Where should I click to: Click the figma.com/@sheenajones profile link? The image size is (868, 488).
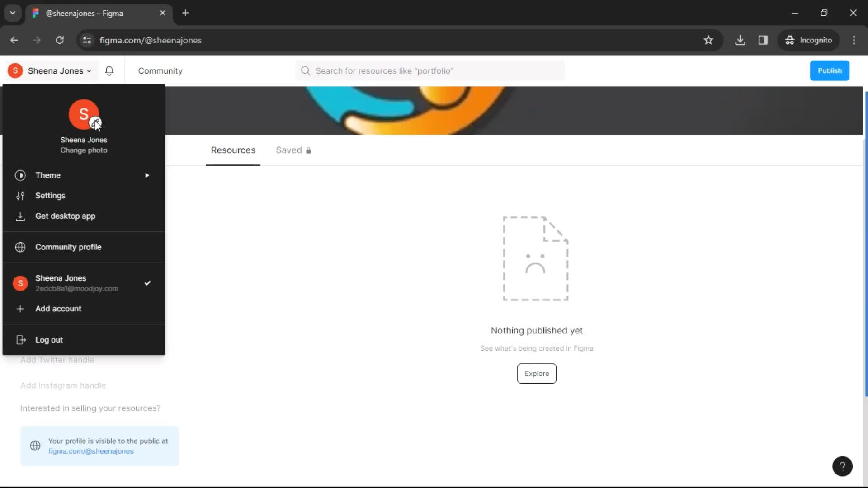90,451
